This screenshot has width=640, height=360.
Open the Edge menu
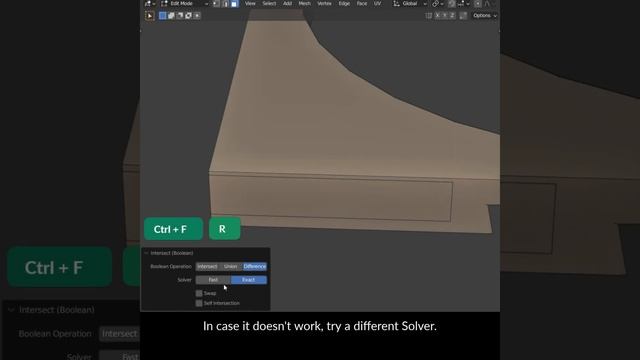pyautogui.click(x=344, y=4)
